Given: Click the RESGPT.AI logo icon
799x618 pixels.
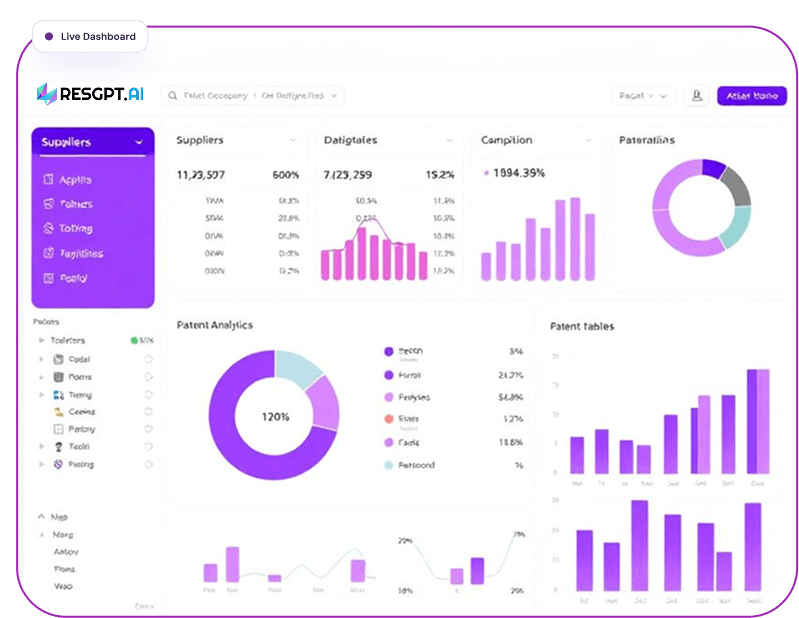Looking at the screenshot, I should [46, 95].
